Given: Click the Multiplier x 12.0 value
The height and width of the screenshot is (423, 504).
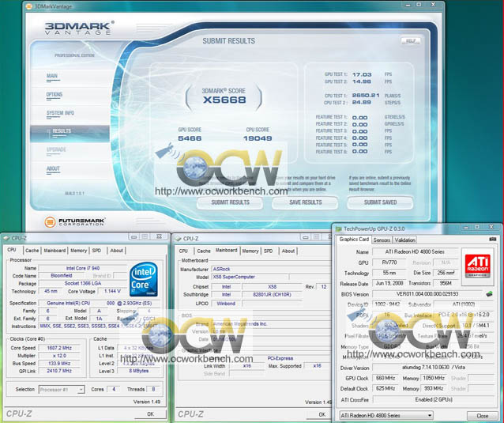Looking at the screenshot, I should [x=59, y=356].
